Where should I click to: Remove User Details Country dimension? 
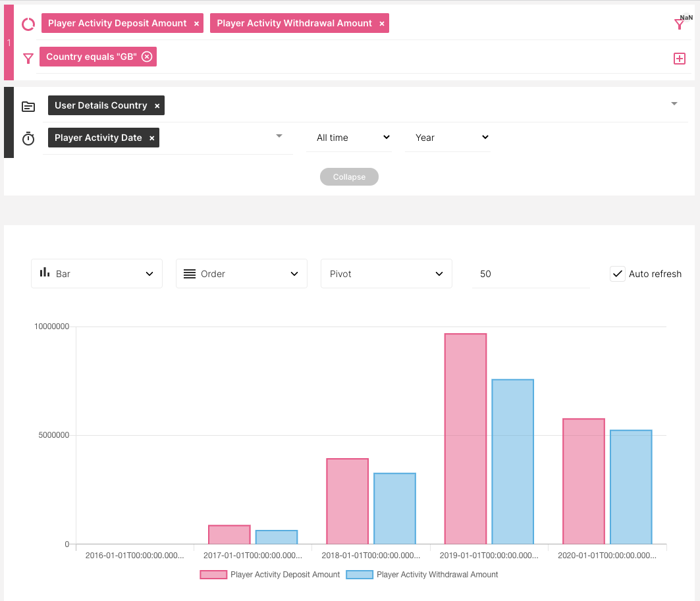pyautogui.click(x=157, y=106)
